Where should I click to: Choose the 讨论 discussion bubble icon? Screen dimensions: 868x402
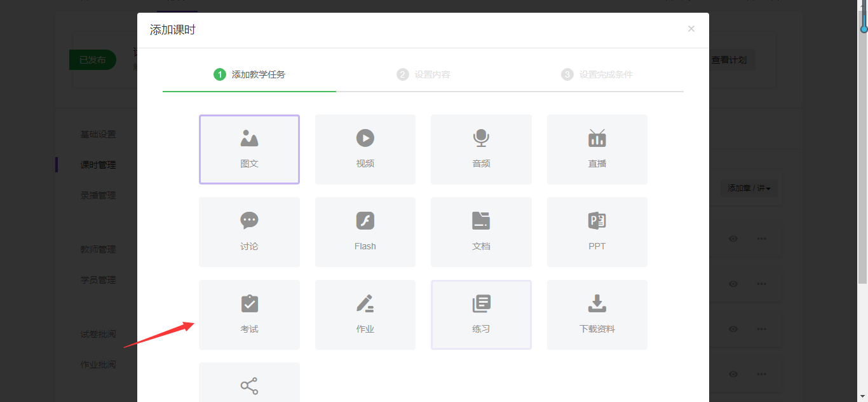249,221
